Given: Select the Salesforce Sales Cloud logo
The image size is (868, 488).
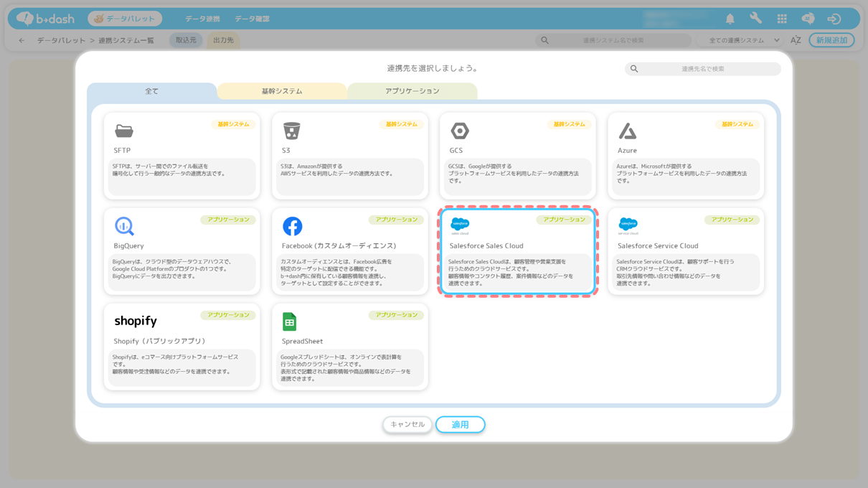Looking at the screenshot, I should [460, 226].
